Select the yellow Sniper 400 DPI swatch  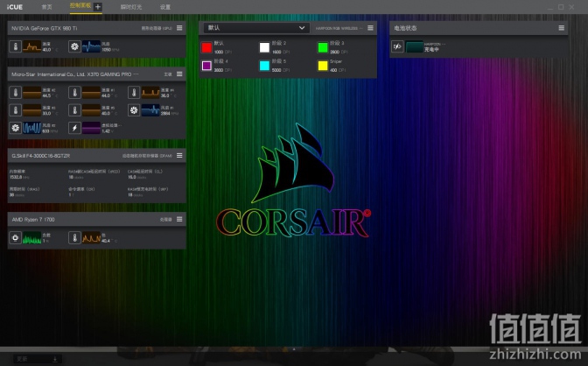point(323,66)
